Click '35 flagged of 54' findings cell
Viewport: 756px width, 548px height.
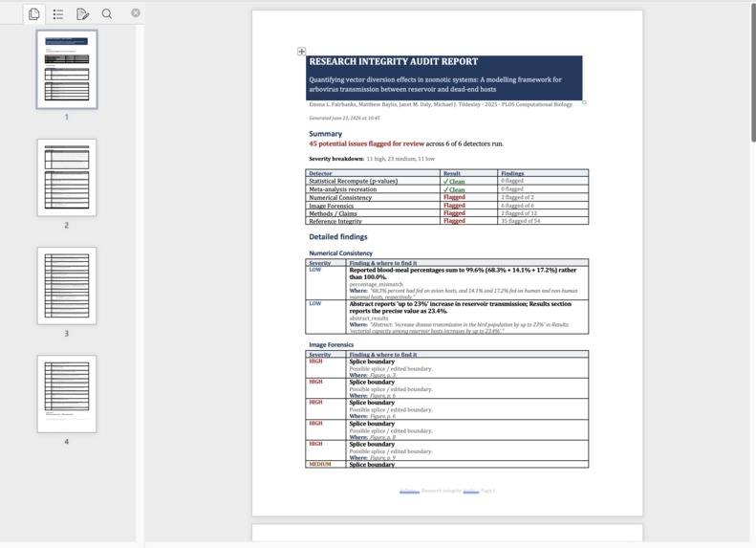543,221
